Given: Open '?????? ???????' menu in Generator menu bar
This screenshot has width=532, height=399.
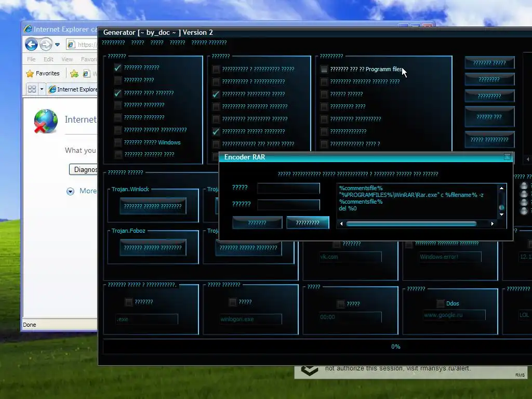Looking at the screenshot, I should point(209,43).
